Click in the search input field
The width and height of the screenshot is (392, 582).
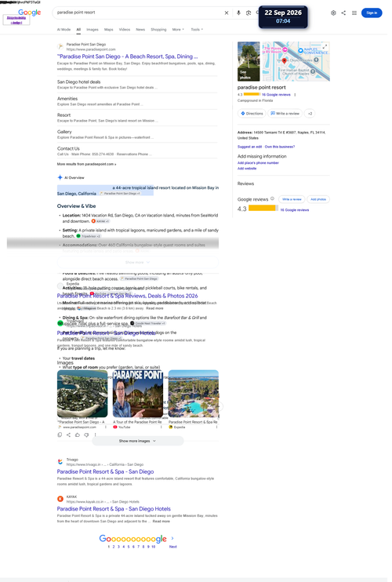[139, 13]
